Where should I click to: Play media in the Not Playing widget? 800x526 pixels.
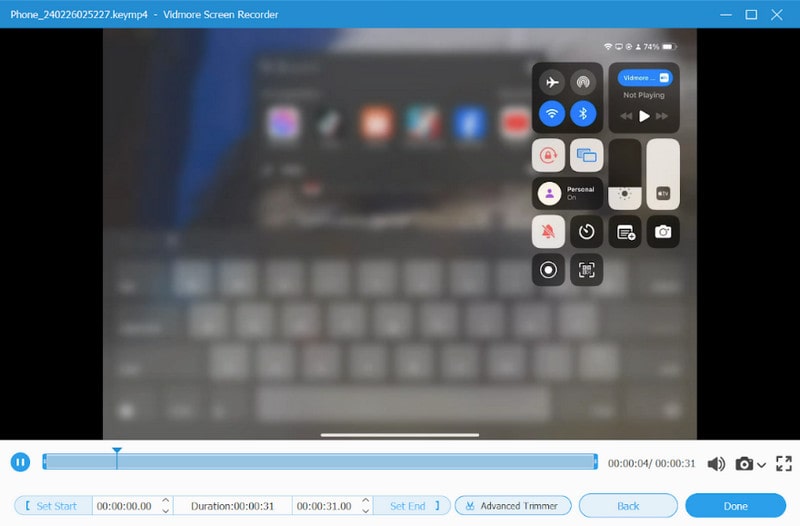(x=644, y=116)
